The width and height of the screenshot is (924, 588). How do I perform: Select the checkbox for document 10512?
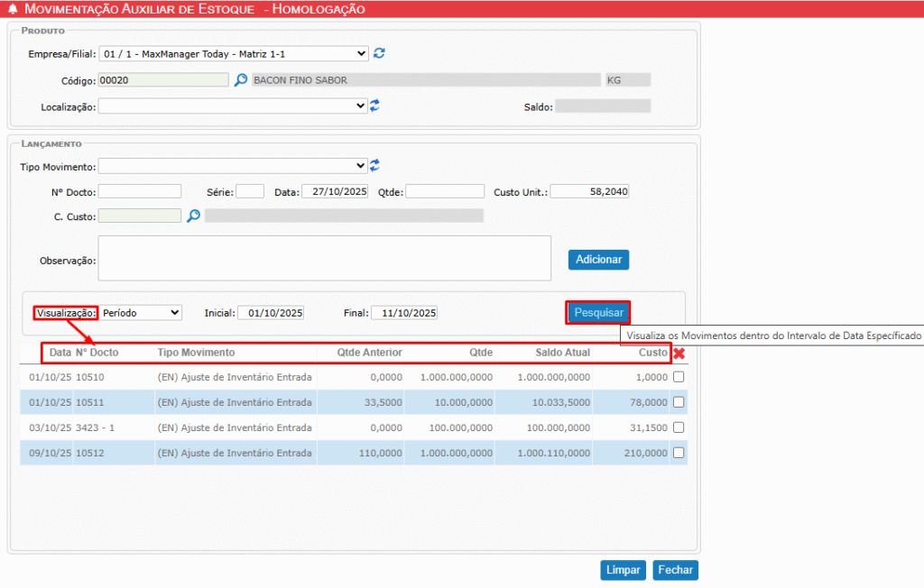(679, 453)
